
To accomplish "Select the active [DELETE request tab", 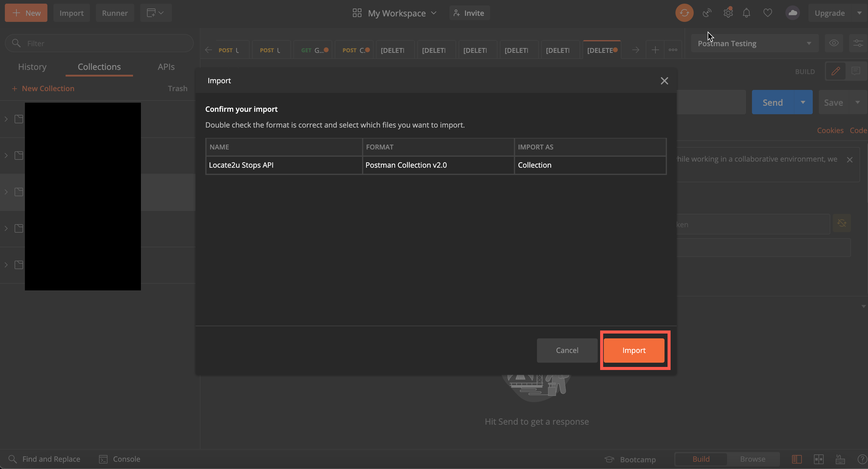I will click(x=602, y=50).
